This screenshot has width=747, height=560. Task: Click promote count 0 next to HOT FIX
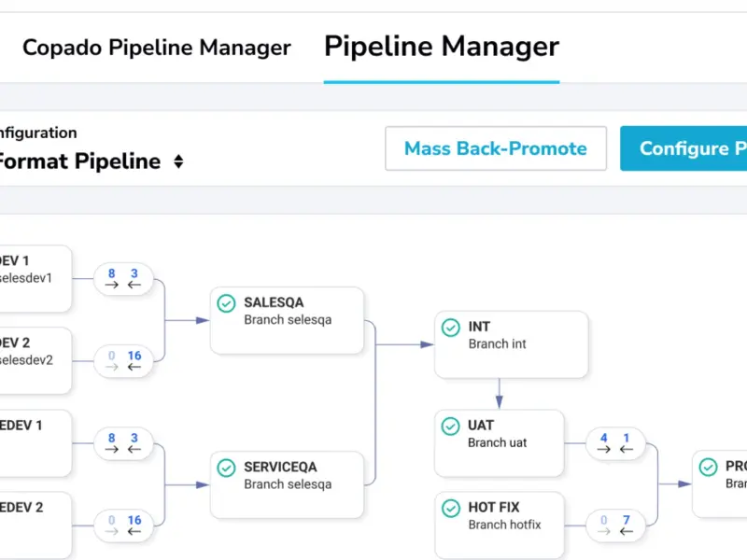coord(603,520)
